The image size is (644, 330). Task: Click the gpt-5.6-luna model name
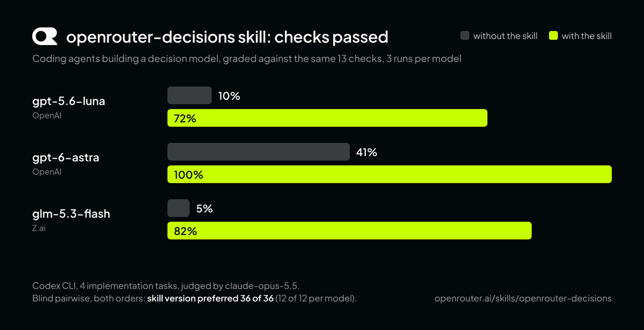[x=69, y=101]
